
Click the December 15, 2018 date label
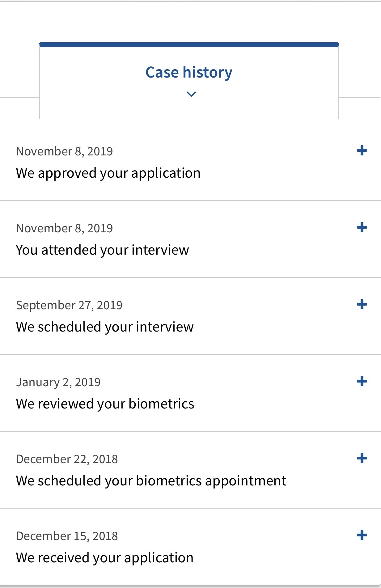click(67, 536)
